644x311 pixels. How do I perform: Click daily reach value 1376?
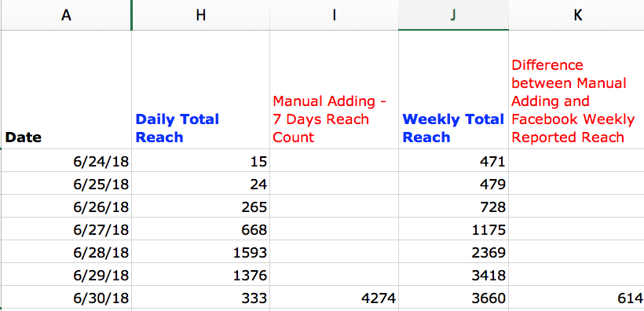(x=200, y=274)
